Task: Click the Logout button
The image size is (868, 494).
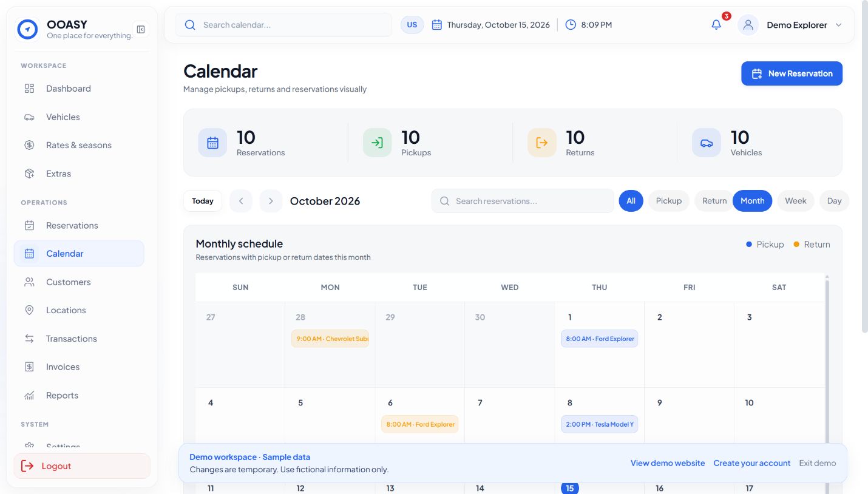Action: [82, 466]
